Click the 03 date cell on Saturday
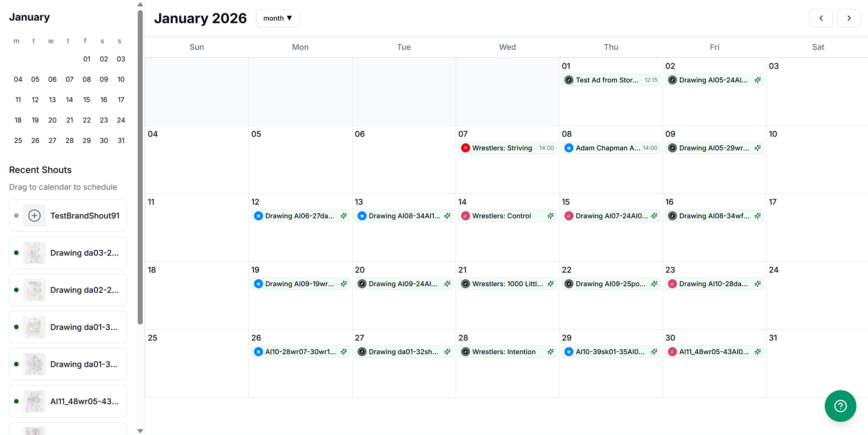Image resolution: width=868 pixels, height=435 pixels. click(x=817, y=92)
